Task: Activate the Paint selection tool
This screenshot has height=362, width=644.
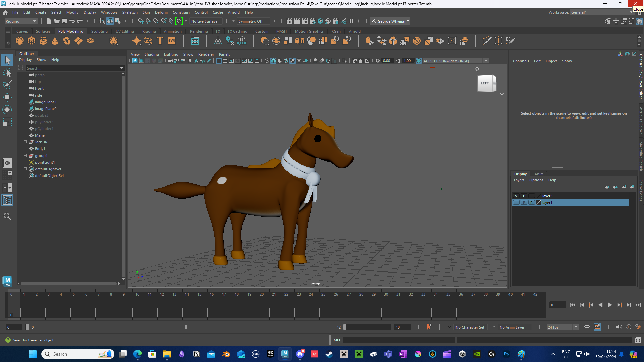Action: tap(7, 85)
